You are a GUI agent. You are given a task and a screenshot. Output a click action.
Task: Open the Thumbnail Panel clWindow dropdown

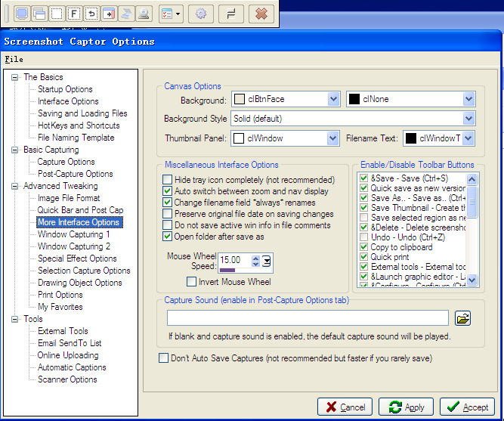(x=332, y=138)
